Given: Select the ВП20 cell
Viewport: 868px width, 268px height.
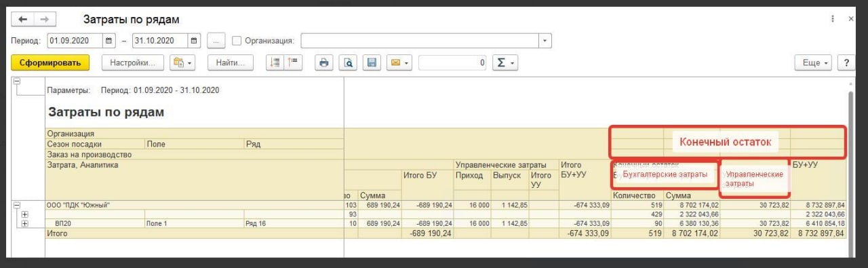Looking at the screenshot, I should 95,223.
